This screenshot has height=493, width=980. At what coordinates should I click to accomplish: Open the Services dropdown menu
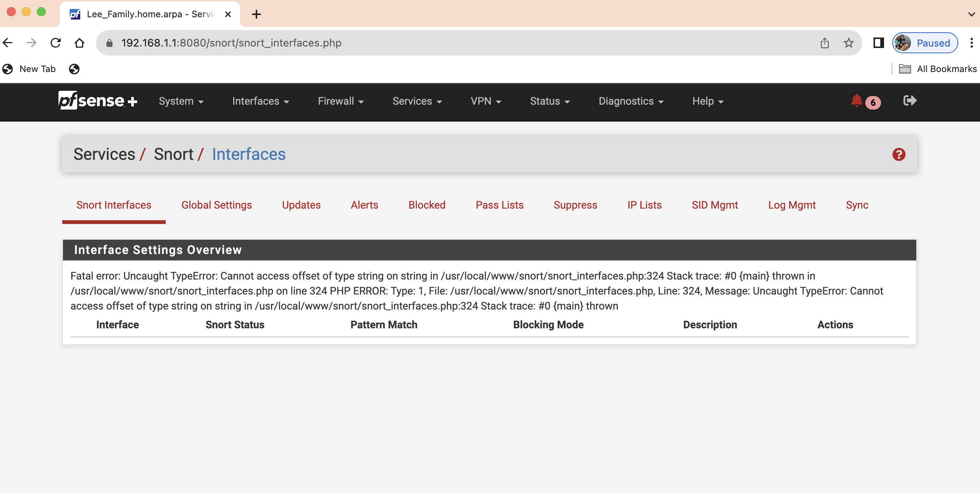(417, 101)
